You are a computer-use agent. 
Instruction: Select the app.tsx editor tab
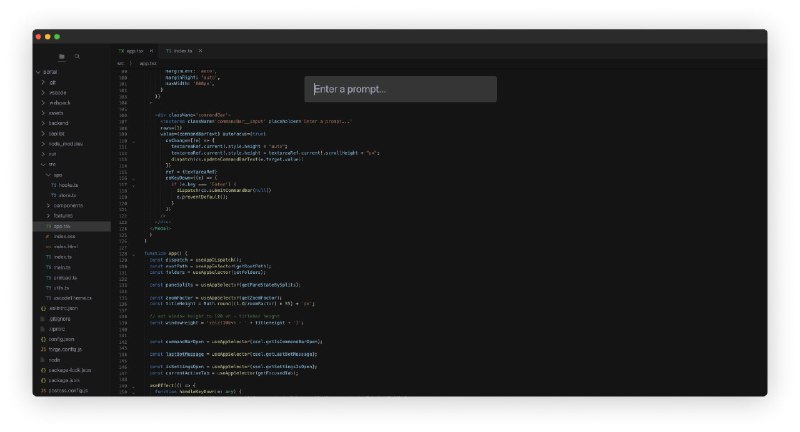pos(132,50)
